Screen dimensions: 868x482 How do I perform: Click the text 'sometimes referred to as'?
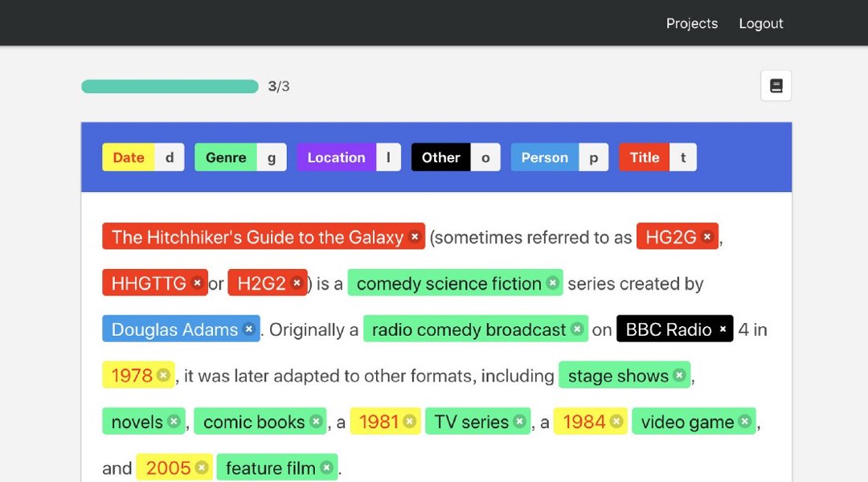coord(533,238)
